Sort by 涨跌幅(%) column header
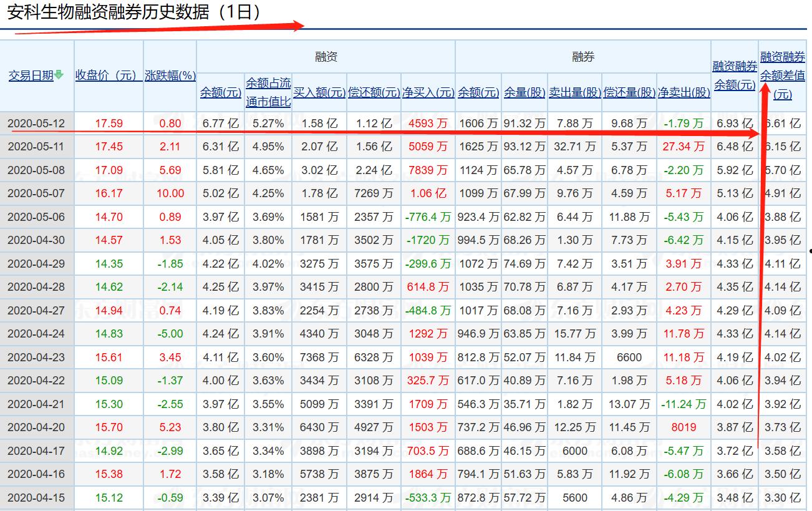 [170, 76]
